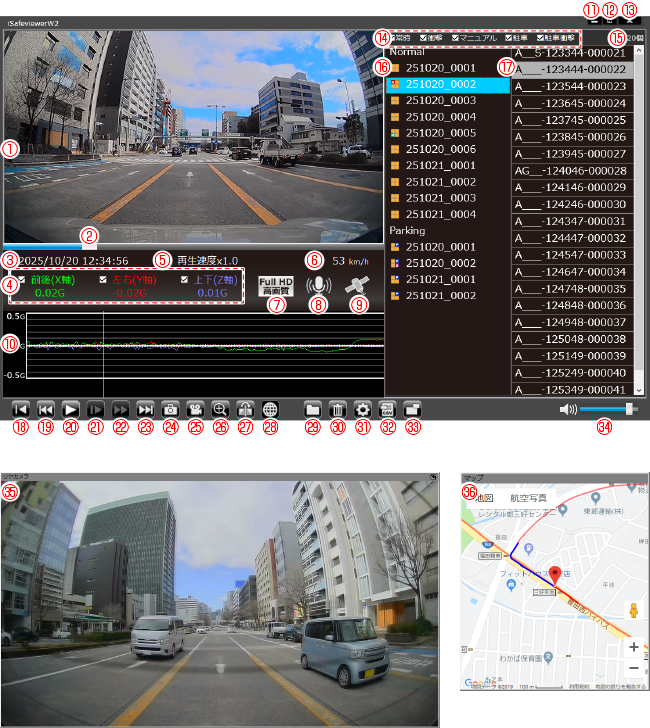Capture a still image with camera icon
650x728 pixels.
coord(170,410)
